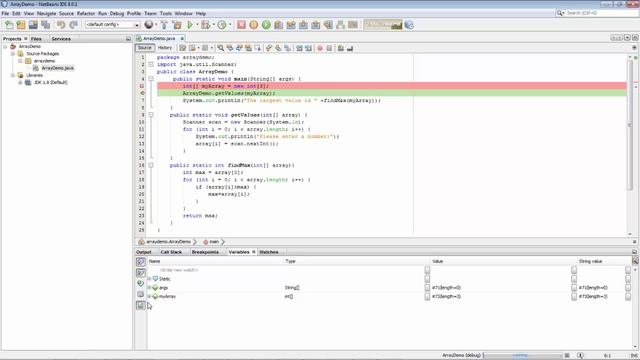The image size is (640, 360).
Task: Toggle the second Variables side-panel button
Action: (x=140, y=272)
